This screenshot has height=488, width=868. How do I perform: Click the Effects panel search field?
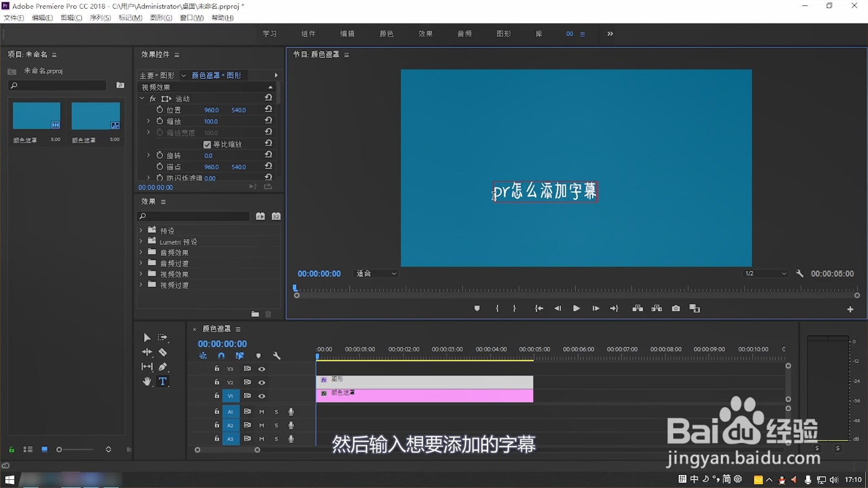click(x=194, y=216)
